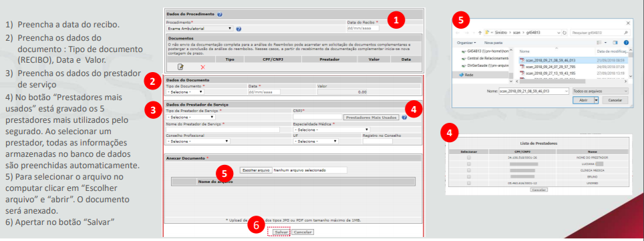The image size is (644, 241).
Task: Open the Organizar menu
Action: 466,43
